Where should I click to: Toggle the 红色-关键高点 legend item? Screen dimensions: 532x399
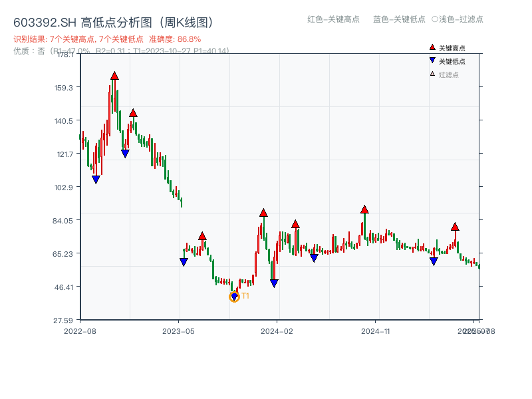point(326,20)
